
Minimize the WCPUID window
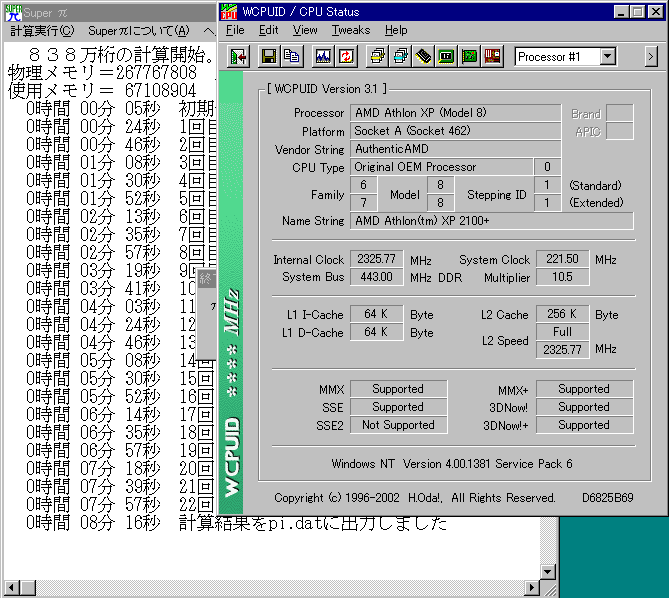pos(621,12)
